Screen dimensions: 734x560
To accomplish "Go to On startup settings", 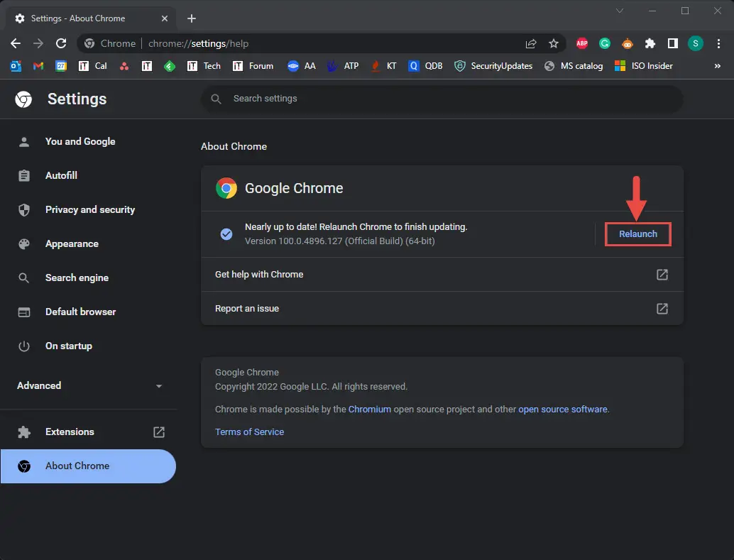I will point(88,346).
